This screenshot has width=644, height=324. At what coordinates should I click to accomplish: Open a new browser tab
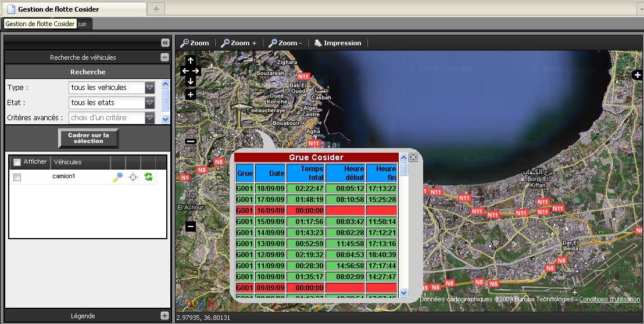pyautogui.click(x=156, y=9)
